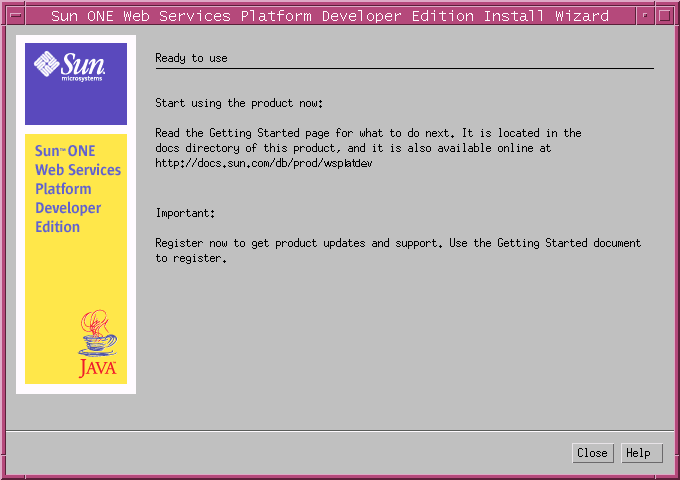Click the 'Important:' label
Viewport: 680px width, 480px height.
[185, 213]
